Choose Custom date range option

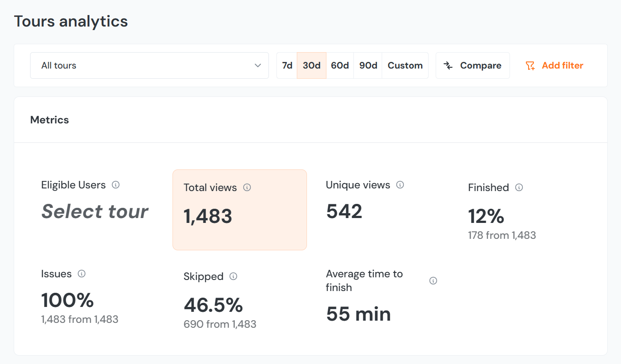(405, 65)
